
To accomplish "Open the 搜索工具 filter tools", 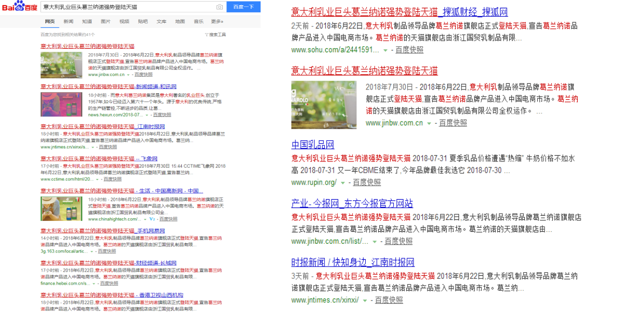I will coord(215,34).
